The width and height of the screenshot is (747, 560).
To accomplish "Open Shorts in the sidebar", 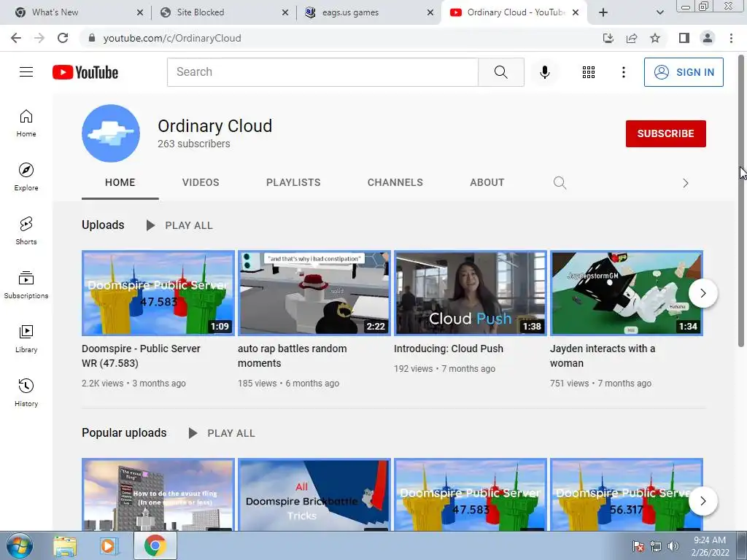I will click(26, 231).
